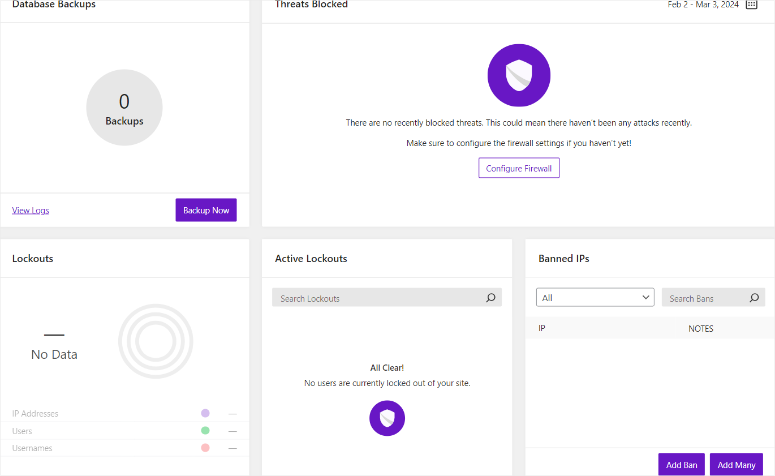Click the search icon in Search Bans

pyautogui.click(x=754, y=298)
